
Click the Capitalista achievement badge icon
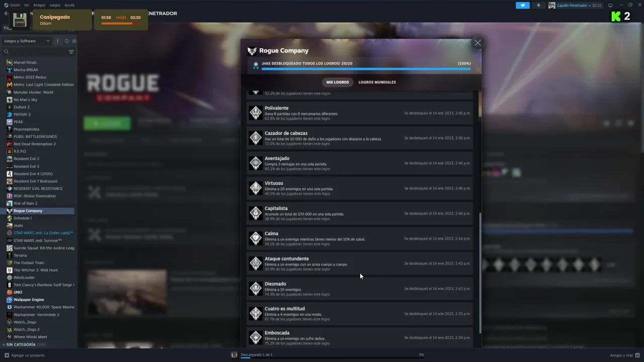coord(256,213)
